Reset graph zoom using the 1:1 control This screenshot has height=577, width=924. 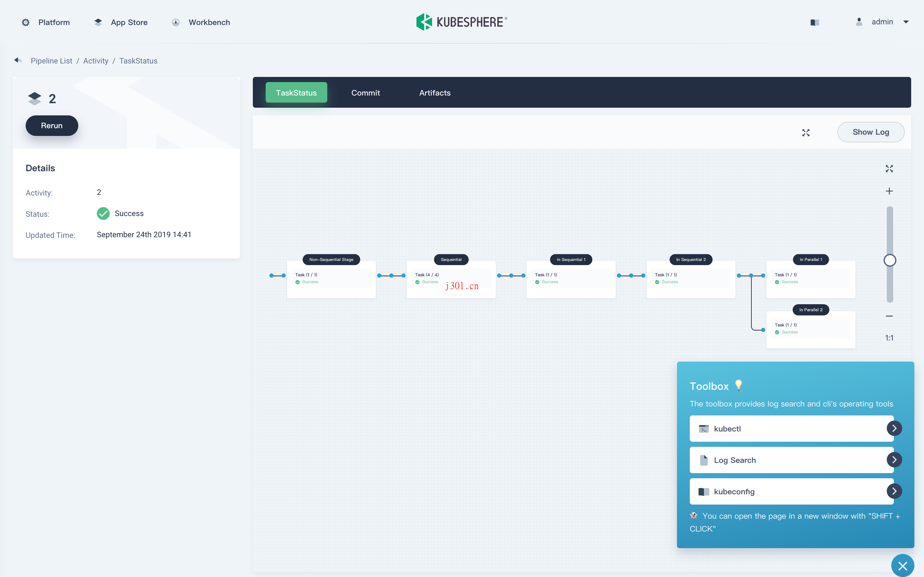pos(889,337)
